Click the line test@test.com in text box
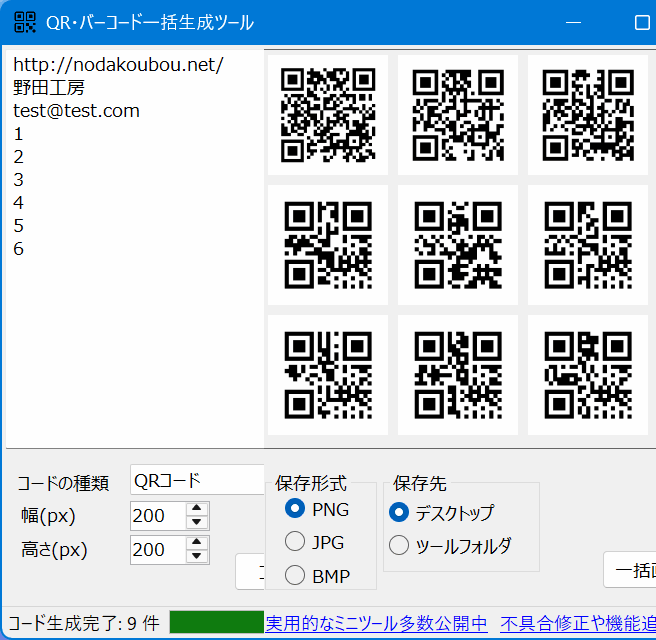Image resolution: width=656 pixels, height=640 pixels. pos(76,111)
